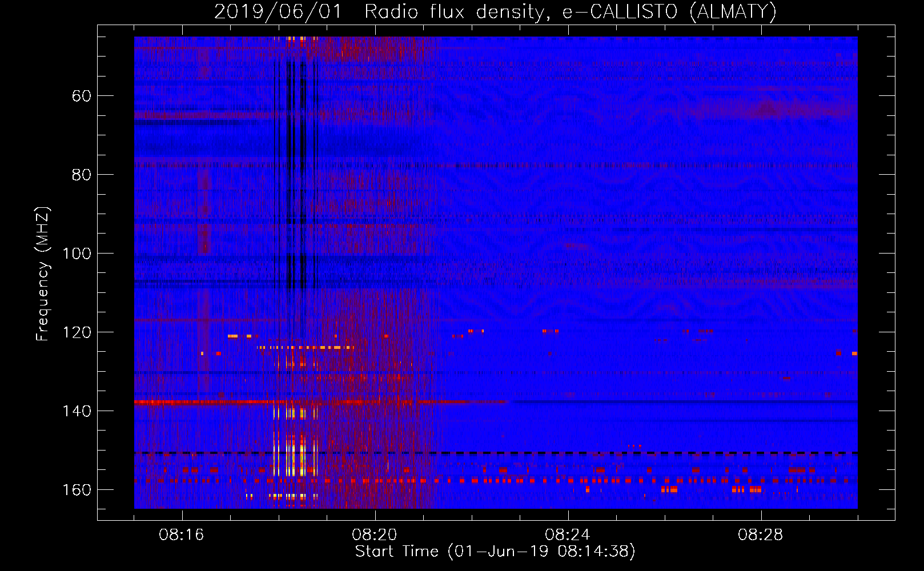Click the 100 MHz frequency tick label
The image size is (924, 571).
tap(77, 254)
